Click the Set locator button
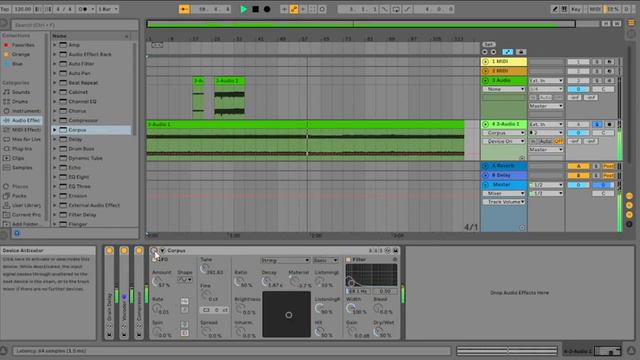This screenshot has width=640, height=360. pyautogui.click(x=489, y=44)
